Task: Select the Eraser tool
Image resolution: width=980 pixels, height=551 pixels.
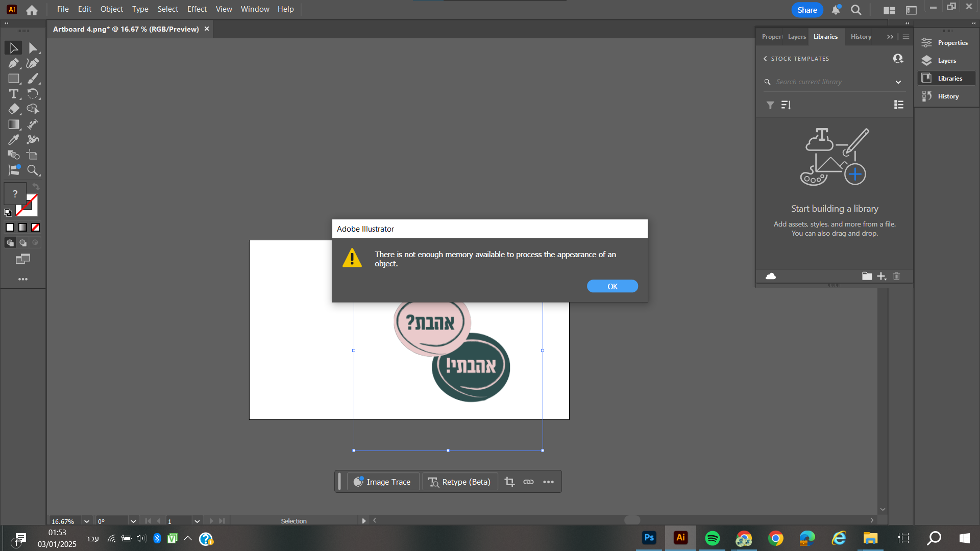Action: (x=14, y=109)
